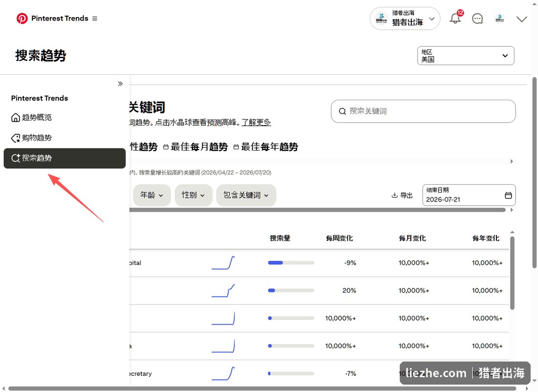Focus the 搜索关键词 search field
538x392 pixels.
coord(423,111)
